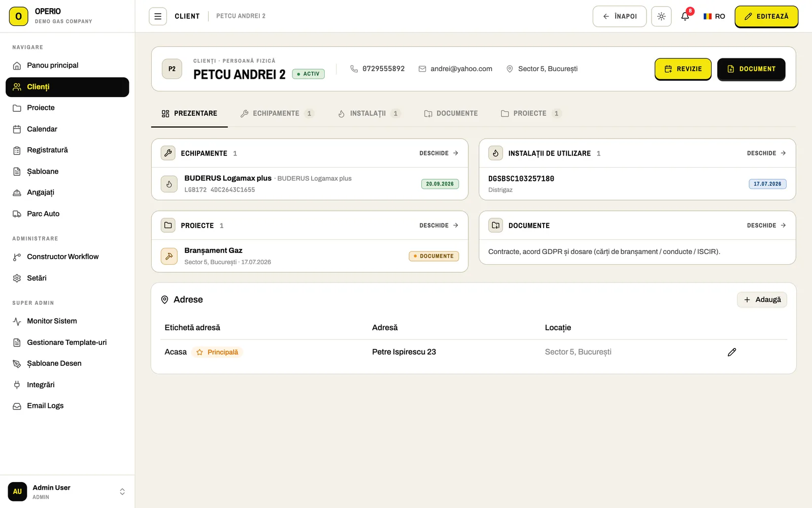Add a new address with Adaugă

(762, 300)
